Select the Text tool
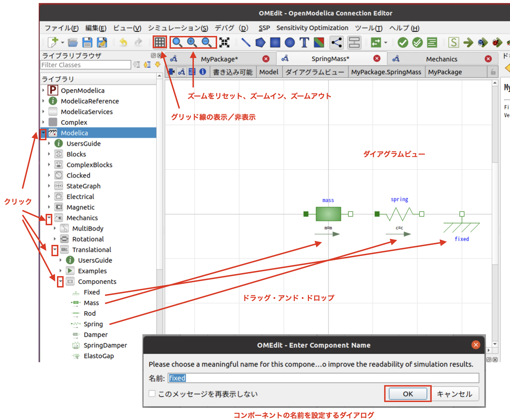This screenshot has width=510, height=420. tap(304, 42)
